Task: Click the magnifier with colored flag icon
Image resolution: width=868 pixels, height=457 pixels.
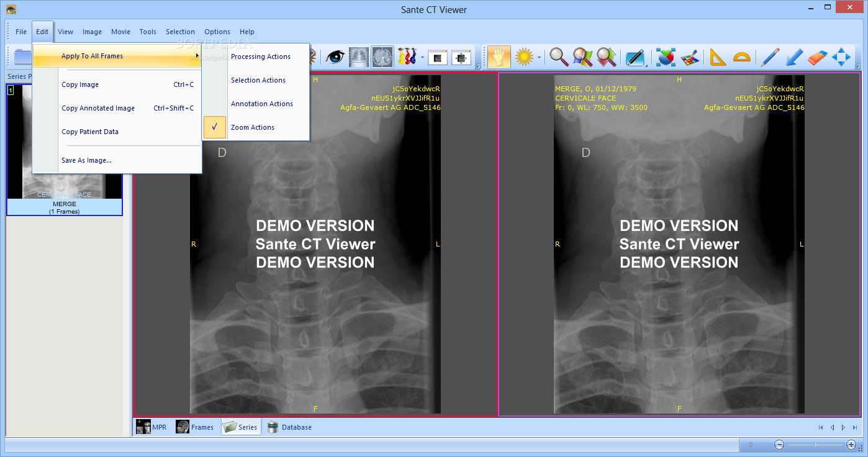Action: click(582, 57)
